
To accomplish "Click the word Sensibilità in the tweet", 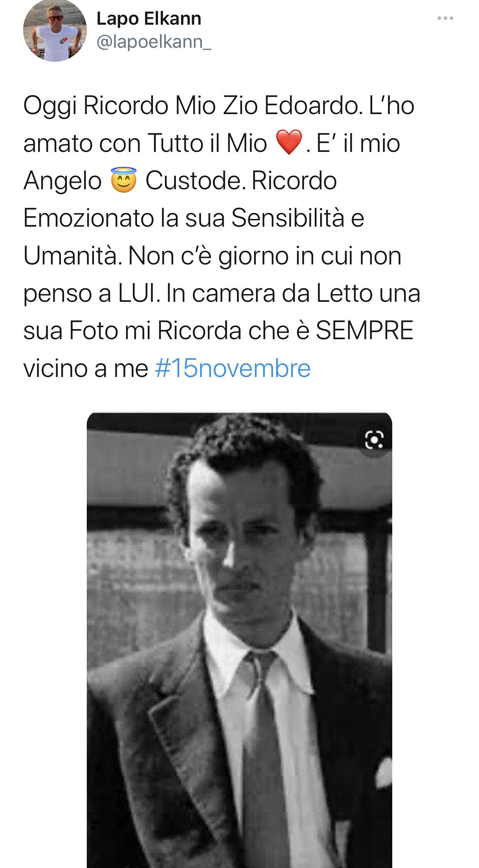I will click(x=288, y=218).
